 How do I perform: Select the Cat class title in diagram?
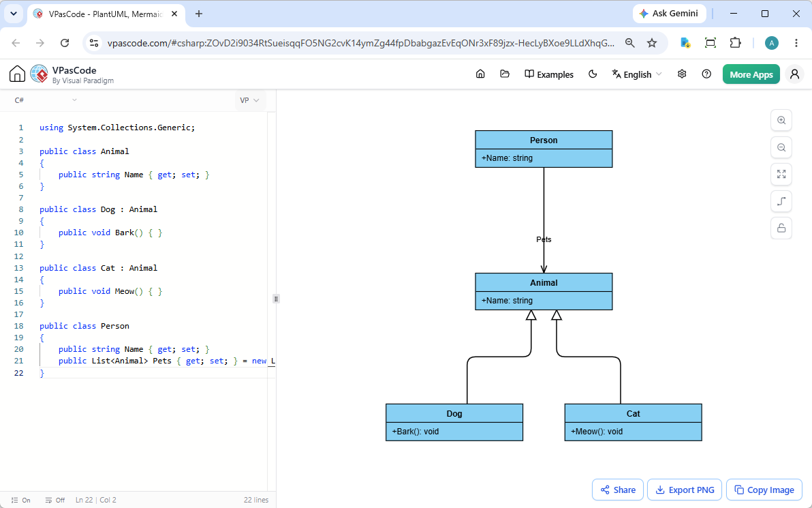633,414
